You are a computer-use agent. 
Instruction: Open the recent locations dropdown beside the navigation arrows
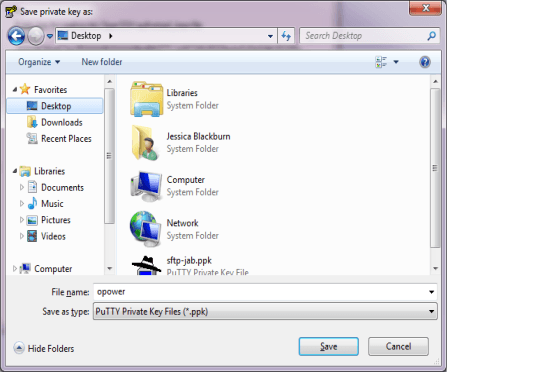50,36
